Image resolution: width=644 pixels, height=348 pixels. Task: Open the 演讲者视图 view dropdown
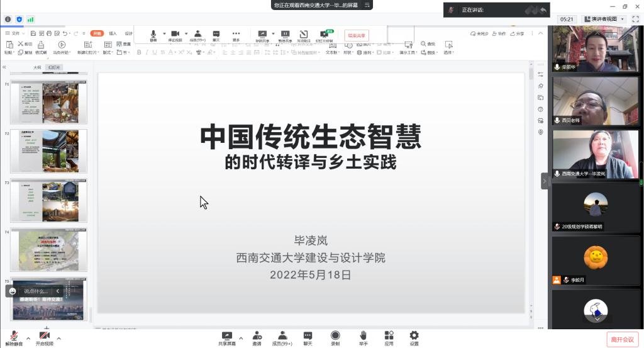[604, 20]
